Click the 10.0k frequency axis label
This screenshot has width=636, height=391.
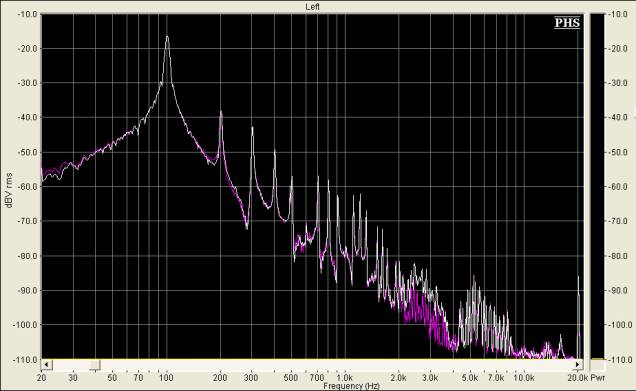pyautogui.click(x=524, y=378)
